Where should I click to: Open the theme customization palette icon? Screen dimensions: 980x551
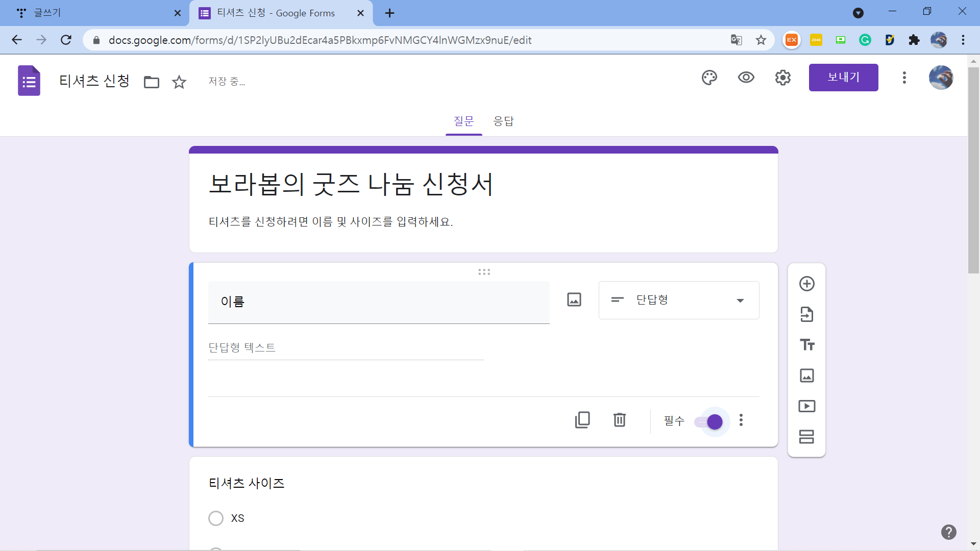tap(709, 78)
